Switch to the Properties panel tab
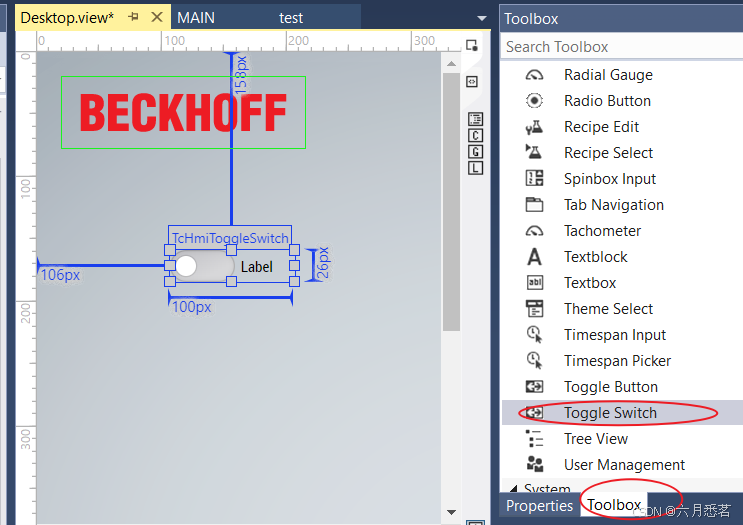Screen dimensions: 743x525 point(539,506)
